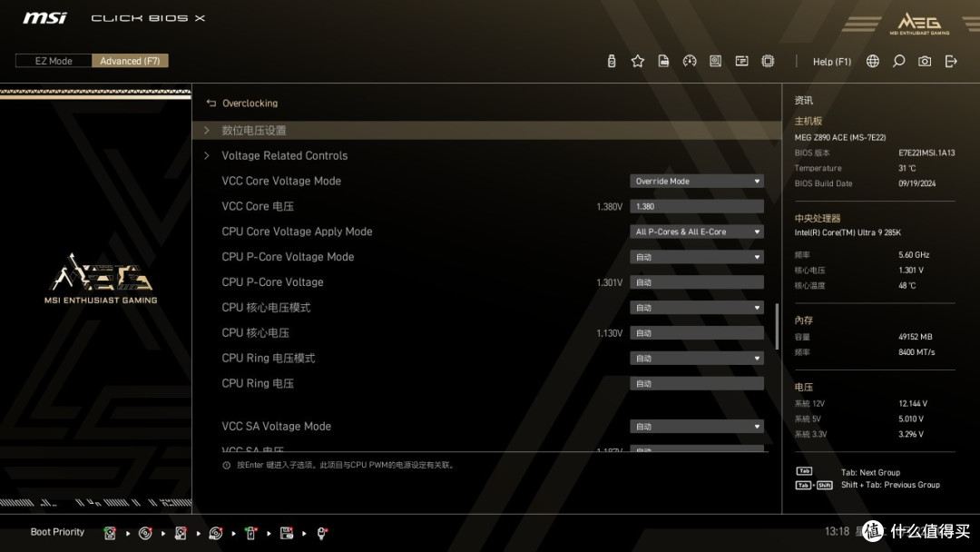Open language selection globe icon
This screenshot has height=552, width=980.
[x=873, y=61]
